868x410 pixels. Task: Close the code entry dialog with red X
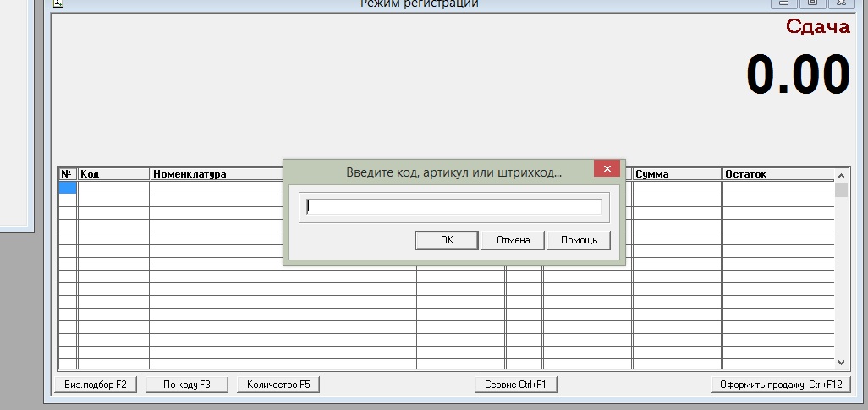click(x=607, y=169)
